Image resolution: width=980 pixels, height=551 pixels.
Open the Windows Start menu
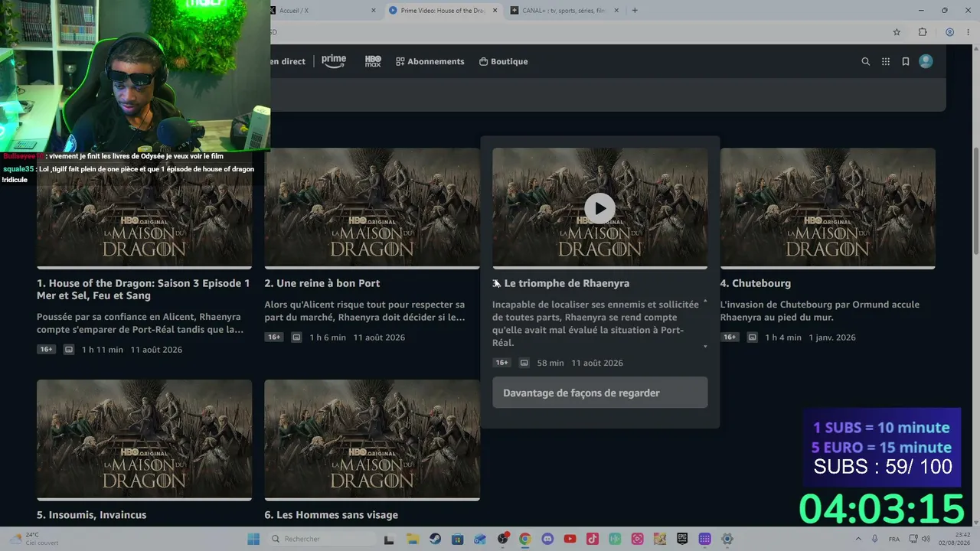click(253, 539)
